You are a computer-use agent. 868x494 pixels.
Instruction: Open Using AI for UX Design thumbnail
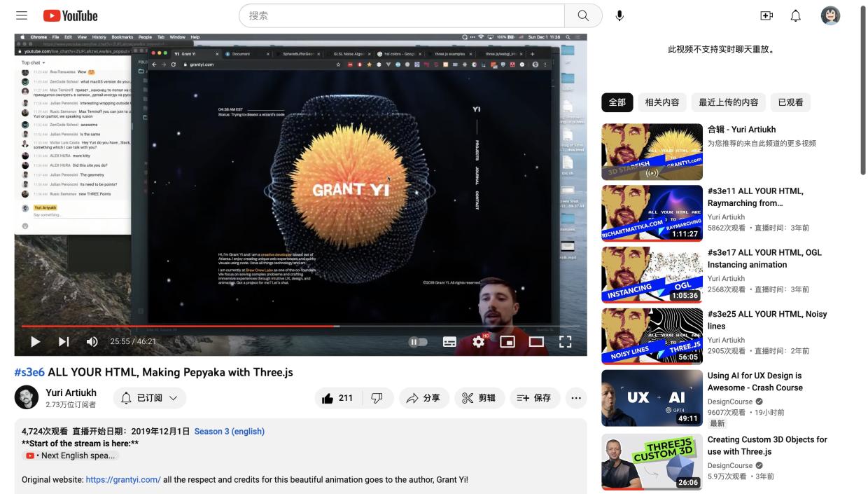click(x=652, y=398)
